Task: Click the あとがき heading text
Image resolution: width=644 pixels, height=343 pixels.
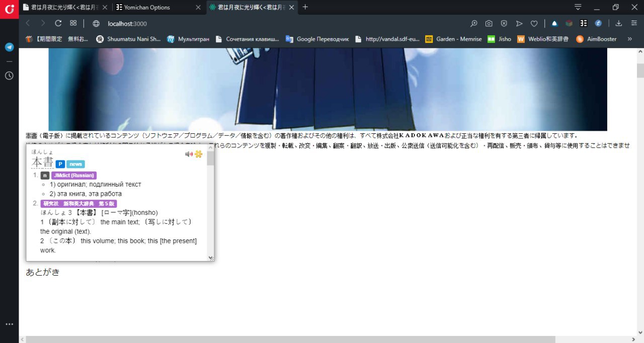Action: [43, 273]
